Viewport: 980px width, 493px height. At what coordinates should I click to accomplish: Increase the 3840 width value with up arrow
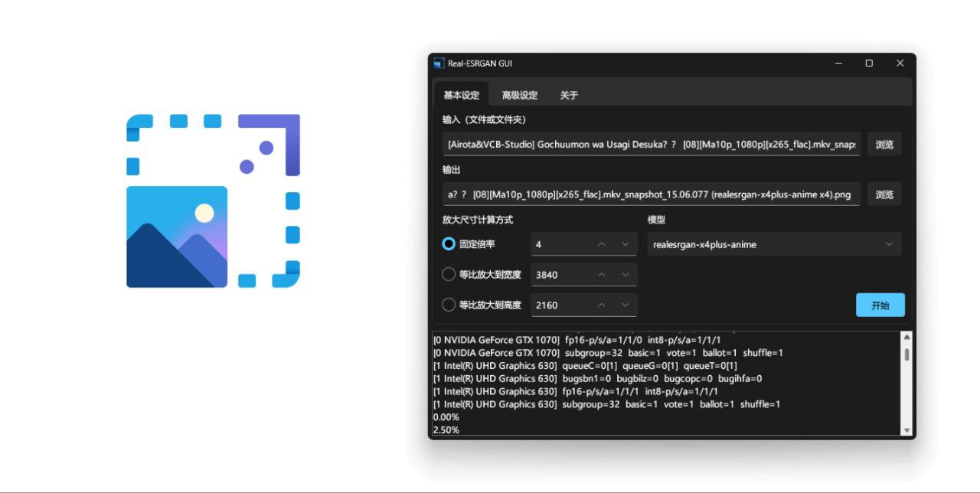point(602,275)
